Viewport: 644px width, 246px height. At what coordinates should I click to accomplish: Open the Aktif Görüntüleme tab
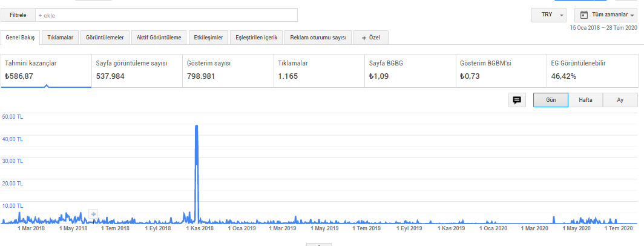pyautogui.click(x=159, y=38)
